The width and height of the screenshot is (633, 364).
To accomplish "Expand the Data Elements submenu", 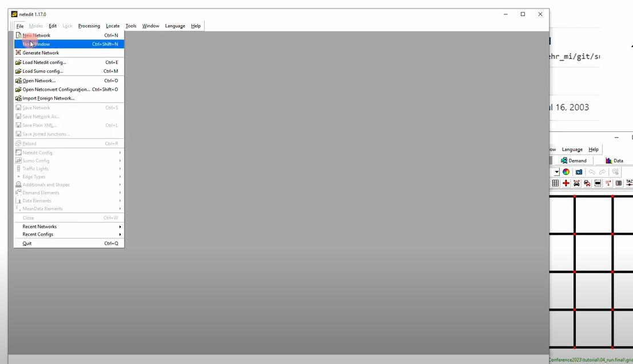I will tap(69, 201).
